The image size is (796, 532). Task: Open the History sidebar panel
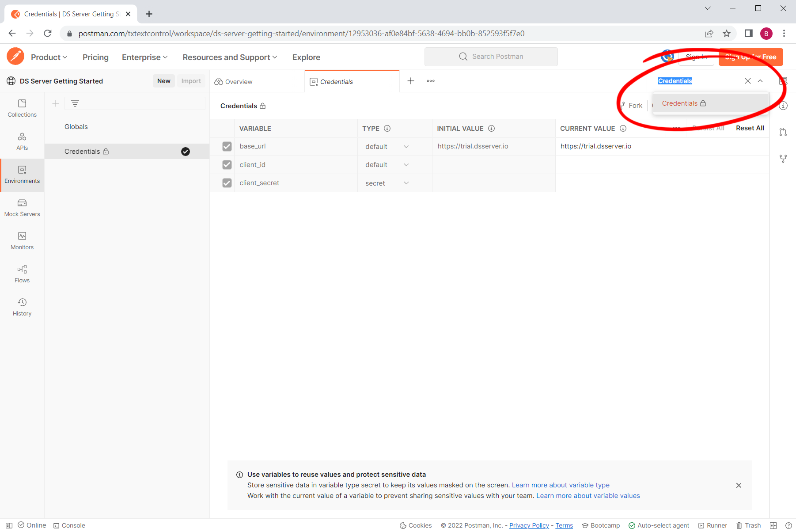pos(22,308)
